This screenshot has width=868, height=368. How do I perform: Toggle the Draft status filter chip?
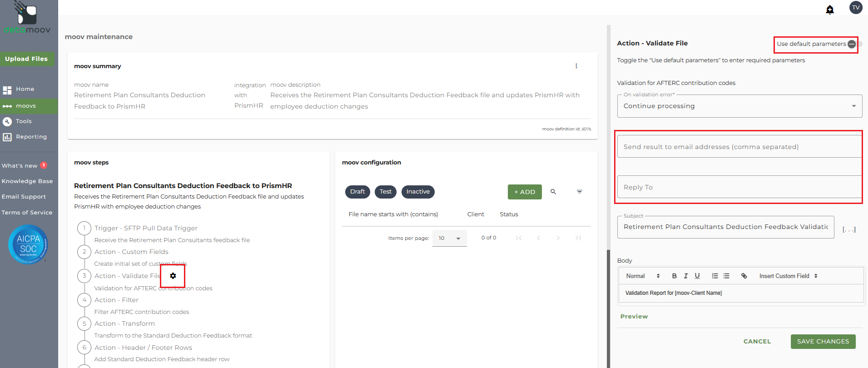[357, 192]
